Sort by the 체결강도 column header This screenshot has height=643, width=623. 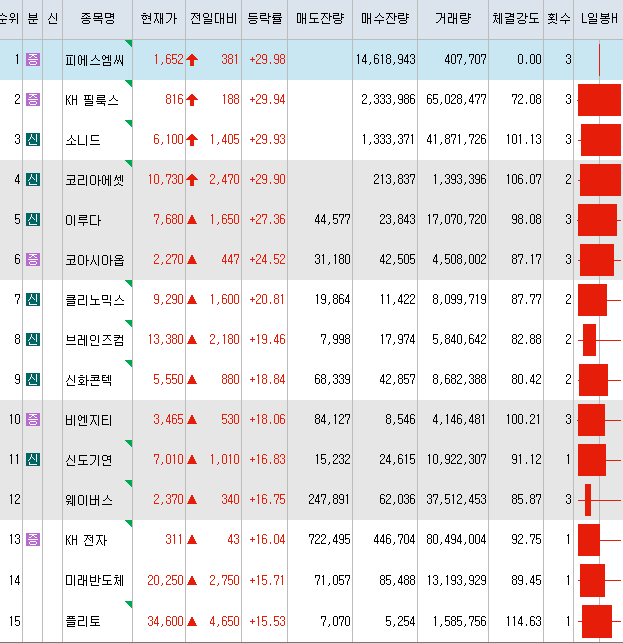pyautogui.click(x=516, y=18)
